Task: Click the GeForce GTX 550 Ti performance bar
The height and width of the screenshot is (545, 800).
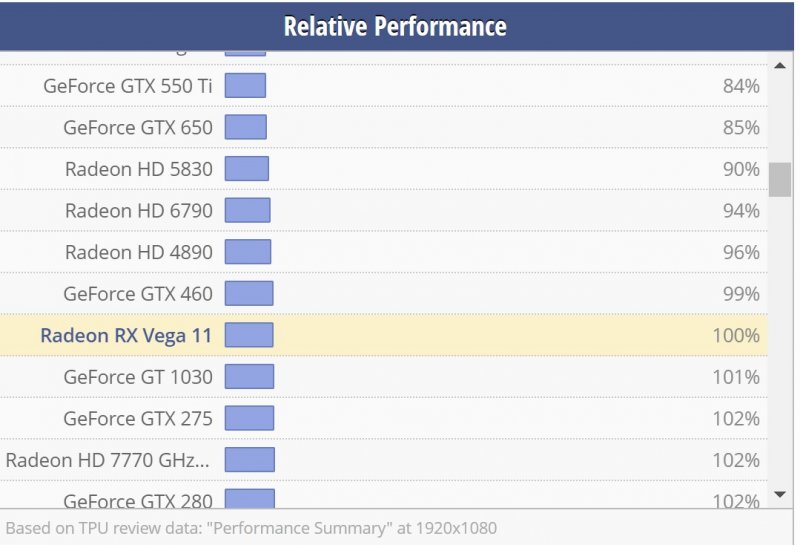Action: point(245,86)
